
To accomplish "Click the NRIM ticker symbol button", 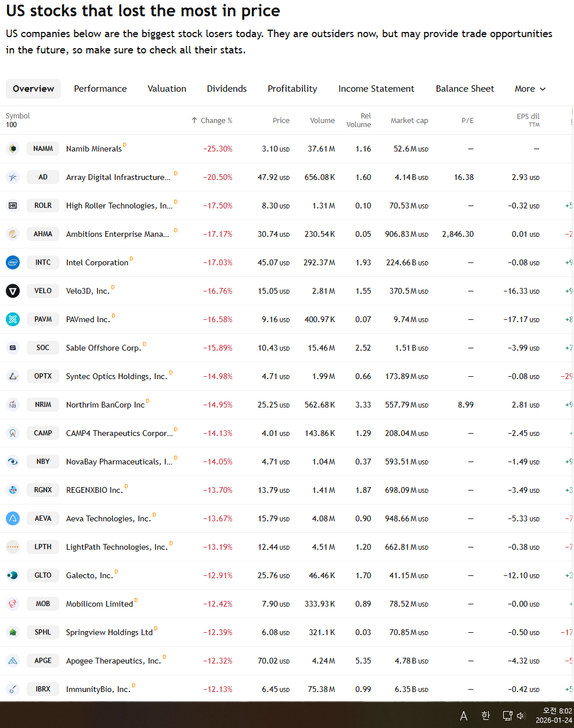I will [x=43, y=405].
